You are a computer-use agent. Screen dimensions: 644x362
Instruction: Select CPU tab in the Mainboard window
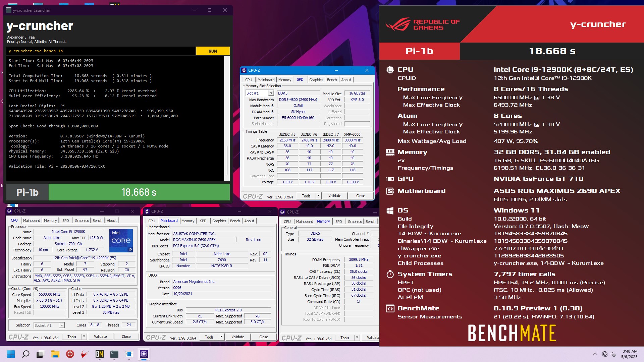click(152, 221)
